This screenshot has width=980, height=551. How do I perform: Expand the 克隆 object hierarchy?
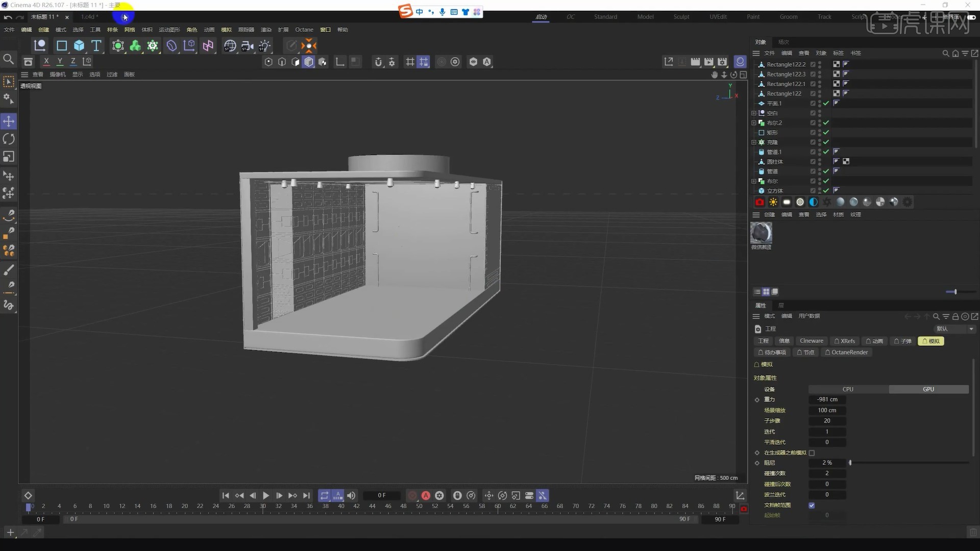coord(754,142)
